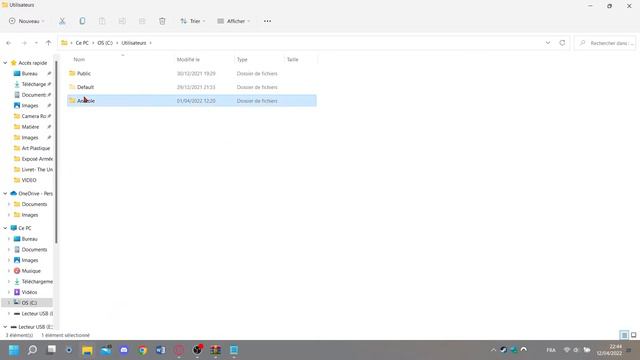
Task: Collapse the OneDrive tree node
Action: click(x=5, y=193)
